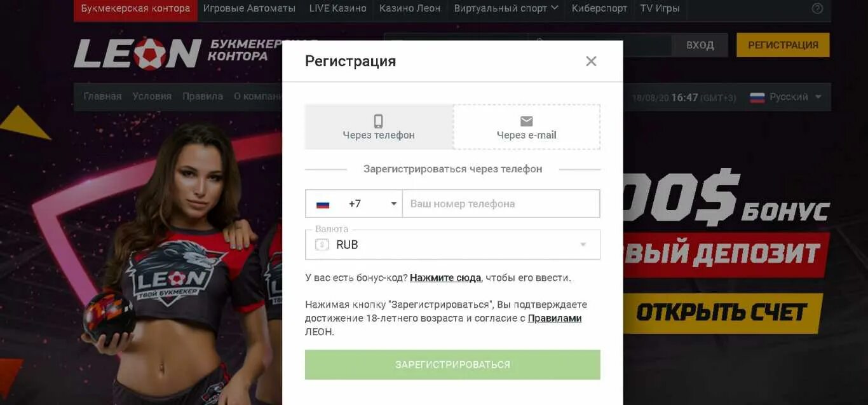
Task: Expand the Виртуальный спорт menu
Action: (506, 8)
